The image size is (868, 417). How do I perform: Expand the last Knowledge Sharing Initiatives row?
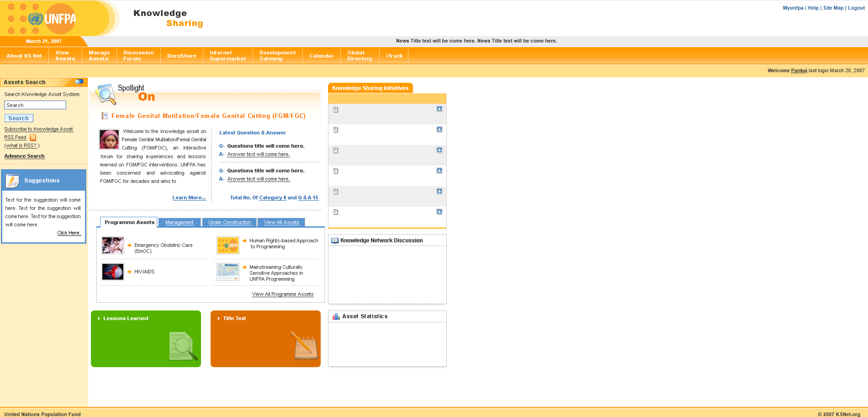[439, 212]
